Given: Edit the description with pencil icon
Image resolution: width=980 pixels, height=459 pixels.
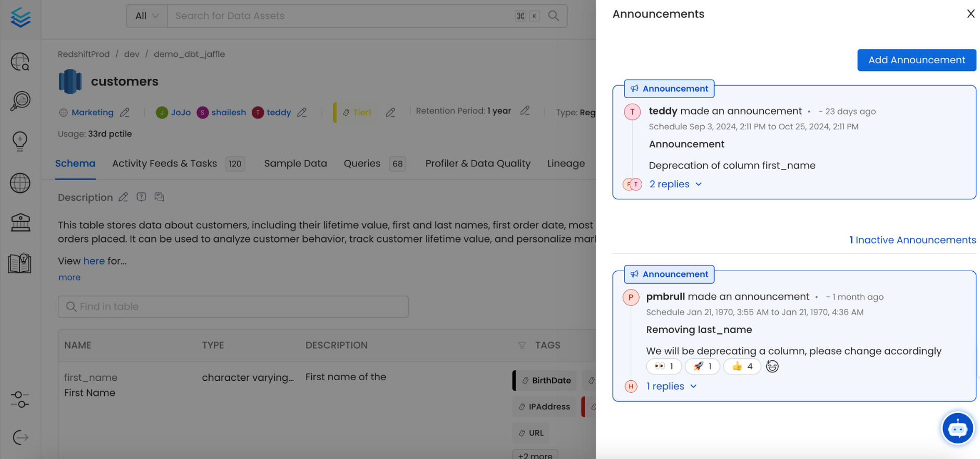Looking at the screenshot, I should pos(123,197).
